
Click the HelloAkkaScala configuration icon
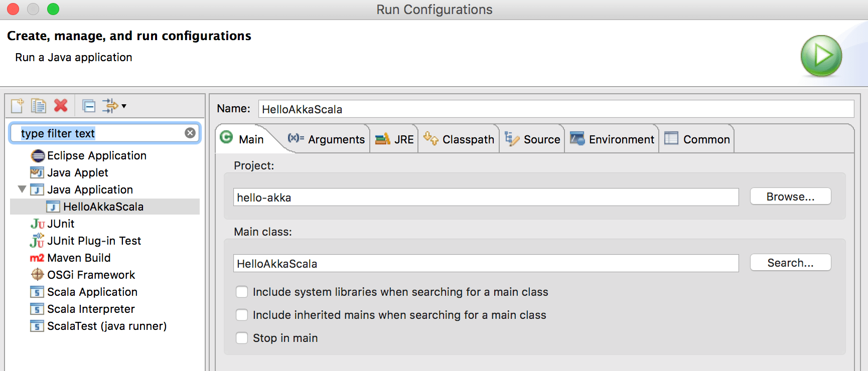tap(53, 207)
